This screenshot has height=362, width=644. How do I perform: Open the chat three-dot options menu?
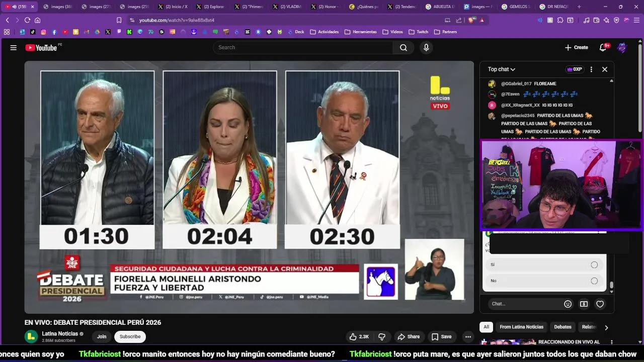(x=591, y=69)
